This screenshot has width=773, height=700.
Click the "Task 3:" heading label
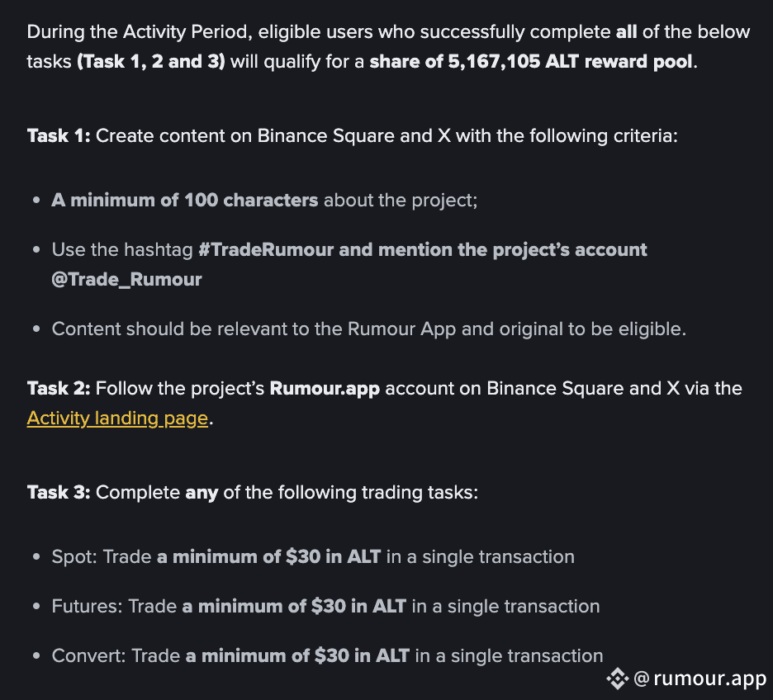click(59, 493)
